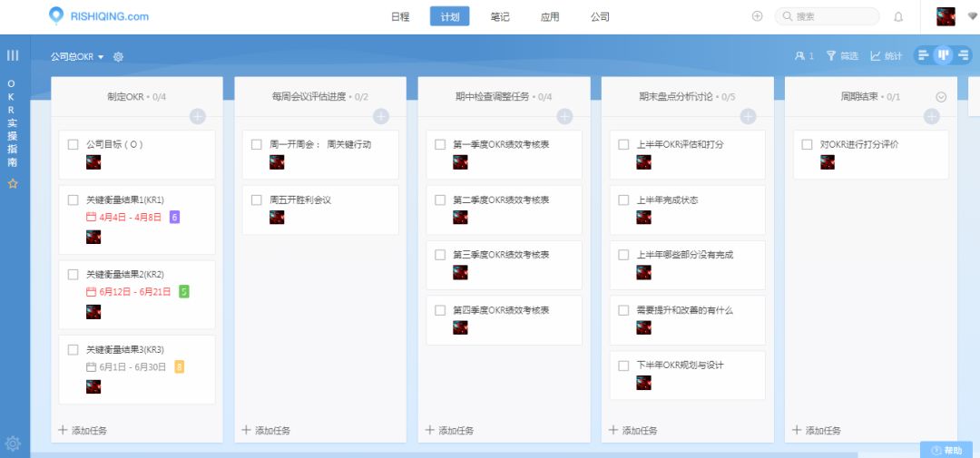Expand the account dropdown arrow beside the avatar

973,17
